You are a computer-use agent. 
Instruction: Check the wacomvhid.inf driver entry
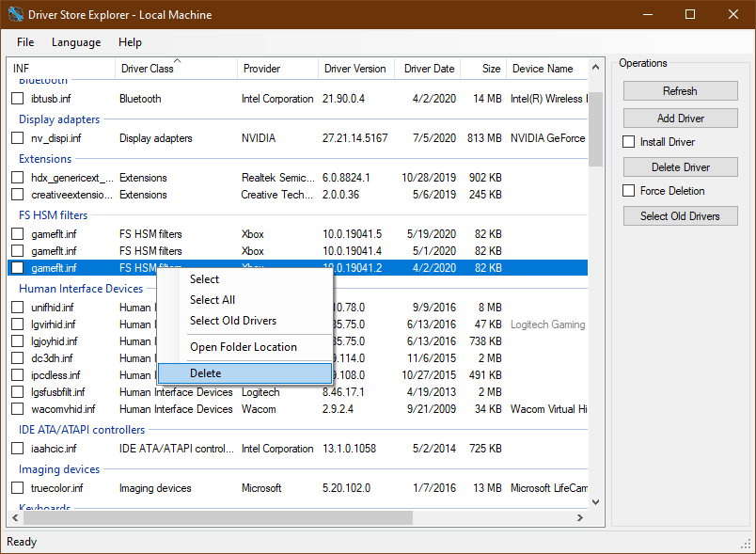tap(16, 409)
